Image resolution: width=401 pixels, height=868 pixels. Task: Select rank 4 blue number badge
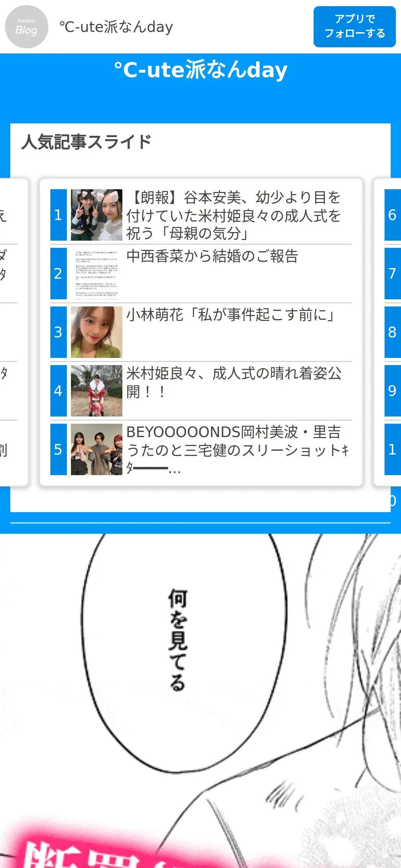pyautogui.click(x=59, y=391)
